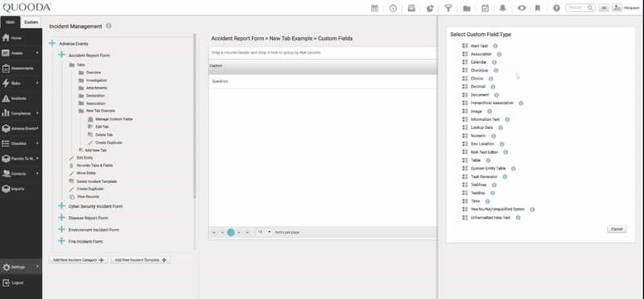Click the filter funnel icon
Image resolution: width=644 pixels, height=299 pixels.
point(448,8)
